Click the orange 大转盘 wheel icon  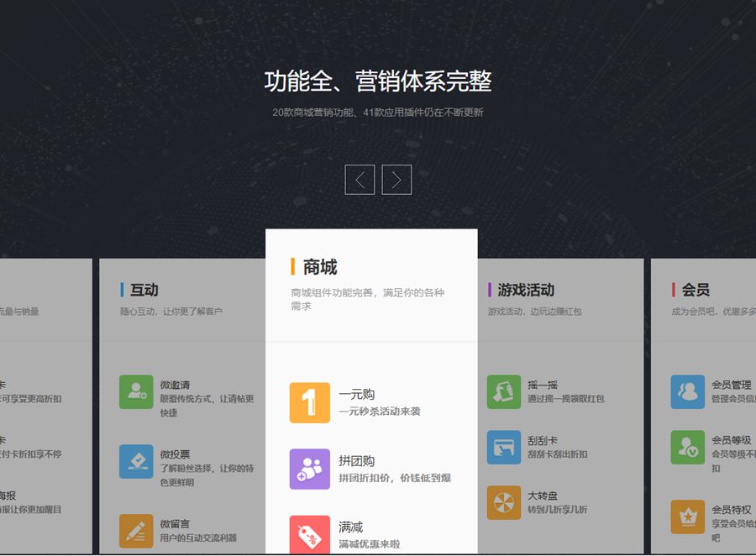click(504, 502)
